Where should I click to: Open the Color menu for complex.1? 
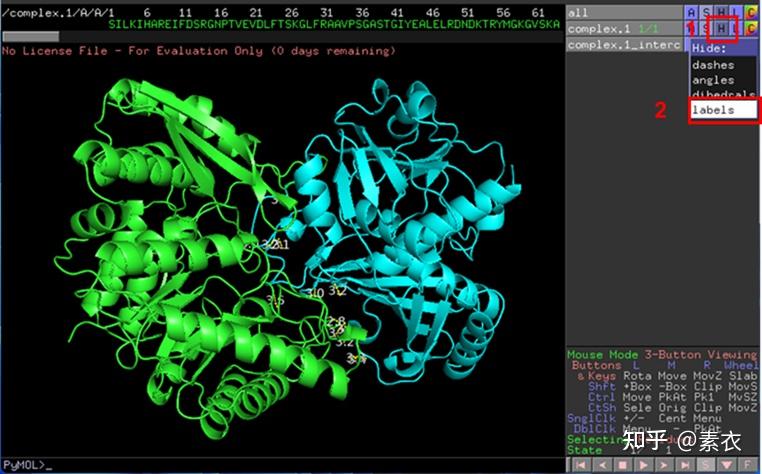tap(751, 29)
